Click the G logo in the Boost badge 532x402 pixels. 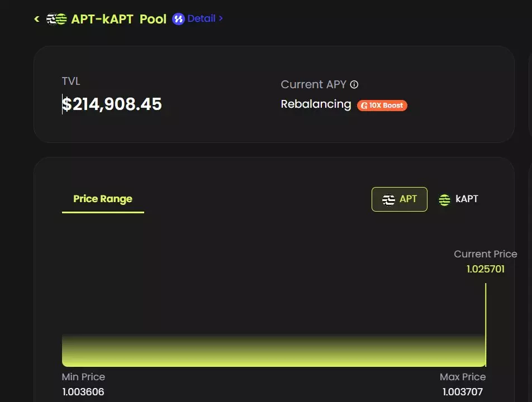[364, 105]
